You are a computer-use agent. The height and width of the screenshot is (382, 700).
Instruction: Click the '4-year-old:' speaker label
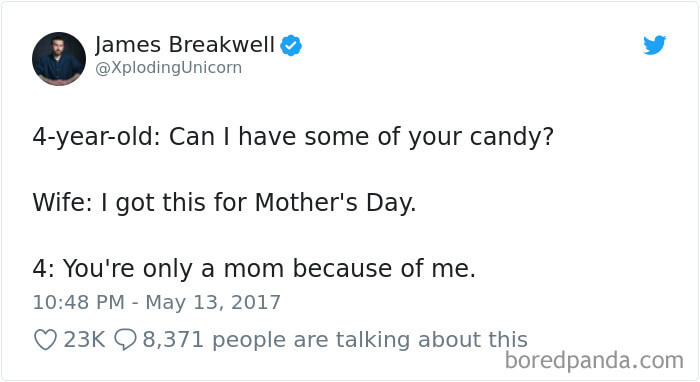pos(96,137)
